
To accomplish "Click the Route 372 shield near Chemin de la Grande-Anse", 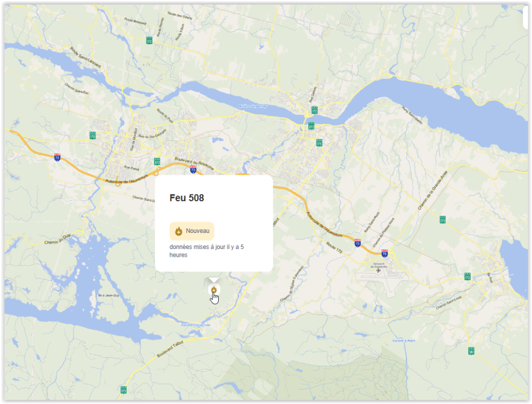I will tap(442, 219).
